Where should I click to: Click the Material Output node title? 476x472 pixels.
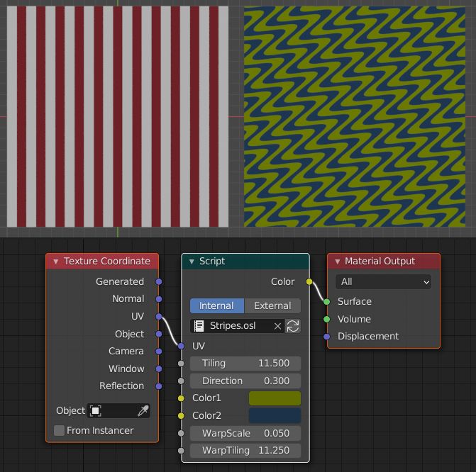[380, 262]
